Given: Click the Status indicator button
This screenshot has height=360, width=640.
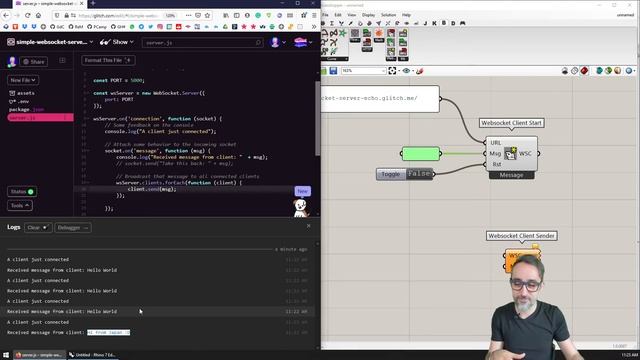Looking at the screenshot, I should (x=22, y=192).
